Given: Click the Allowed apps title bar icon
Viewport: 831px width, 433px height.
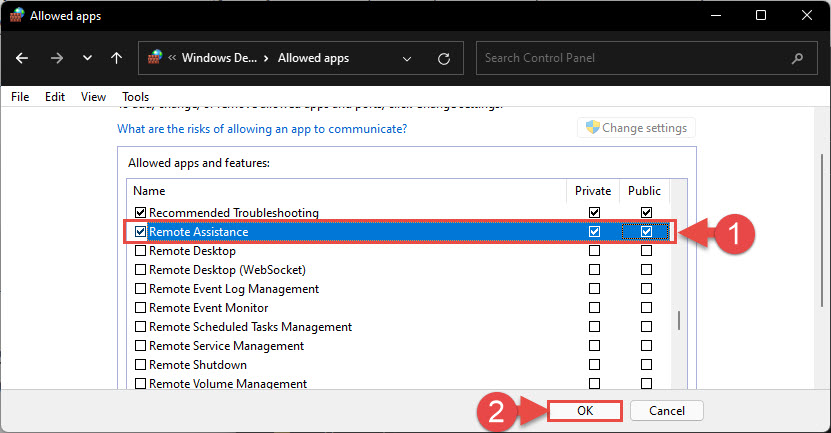Looking at the screenshot, I should [16, 16].
